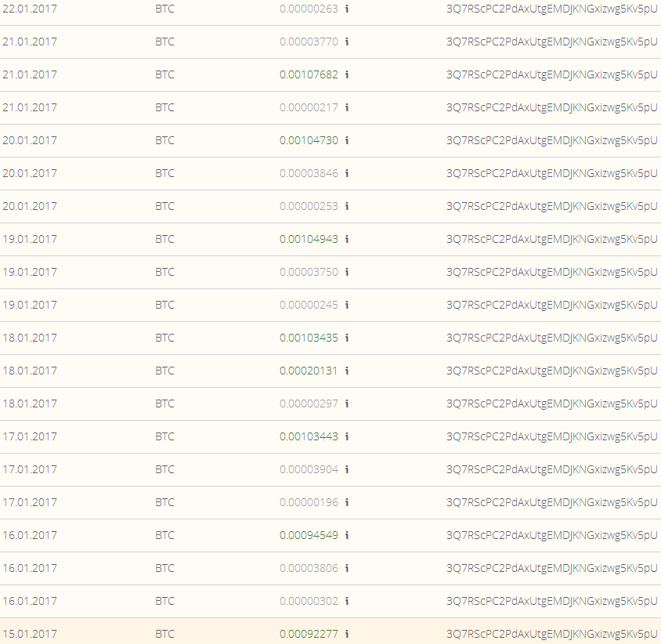
Task: Select amount 0.00092277
Action: [x=309, y=634]
